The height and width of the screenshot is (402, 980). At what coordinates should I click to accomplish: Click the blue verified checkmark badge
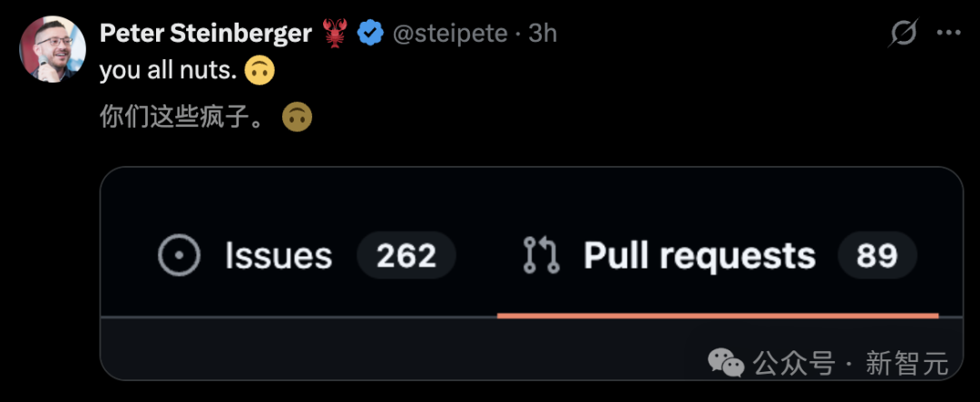coord(369,34)
